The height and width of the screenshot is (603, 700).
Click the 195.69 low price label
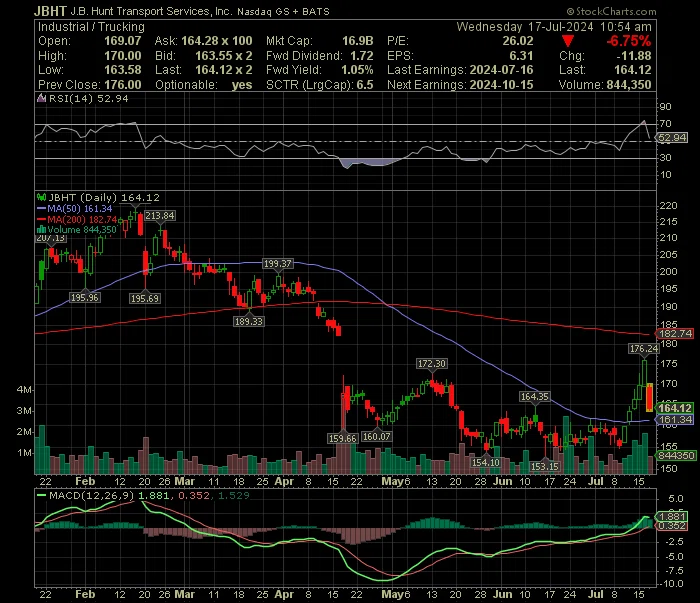(x=145, y=299)
